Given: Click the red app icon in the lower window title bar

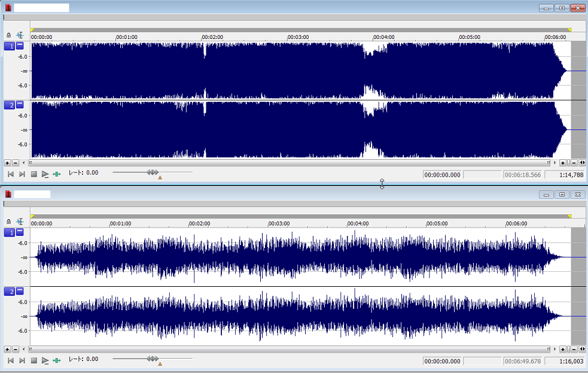Looking at the screenshot, I should tap(8, 194).
